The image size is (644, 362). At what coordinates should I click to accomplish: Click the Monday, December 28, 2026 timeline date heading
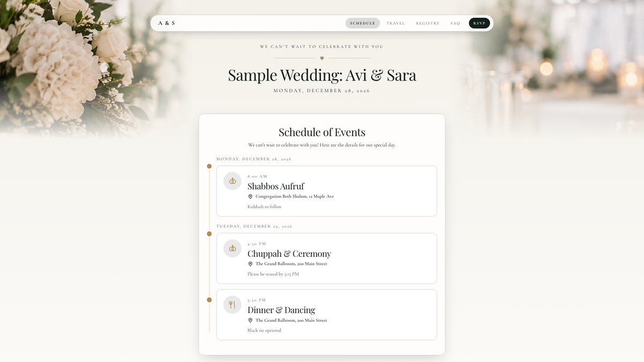click(x=254, y=159)
